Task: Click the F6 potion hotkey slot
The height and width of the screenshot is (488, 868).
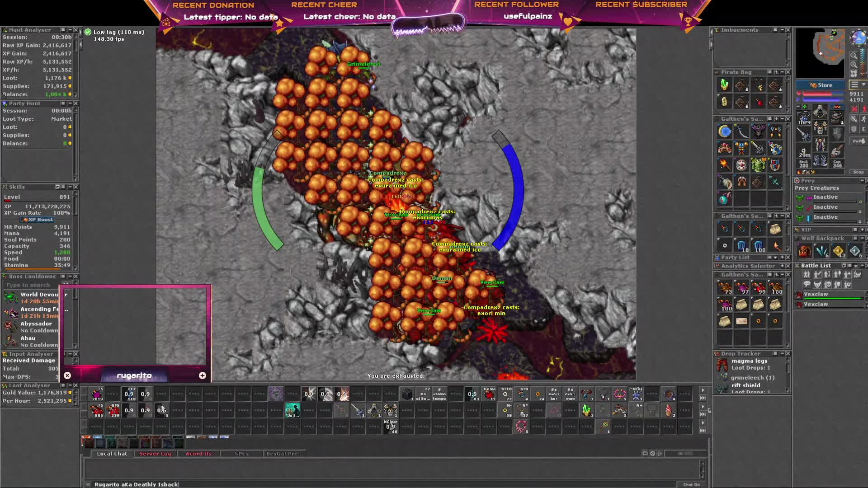Action: coord(97,394)
